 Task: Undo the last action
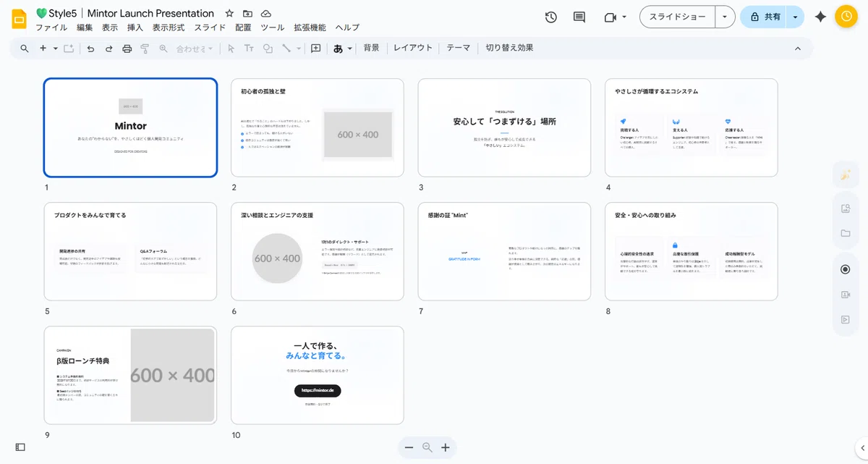90,48
